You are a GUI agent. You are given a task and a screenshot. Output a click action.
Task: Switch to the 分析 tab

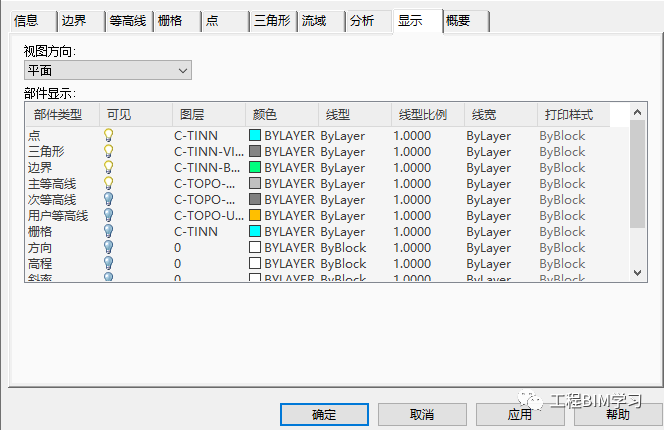[369, 21]
